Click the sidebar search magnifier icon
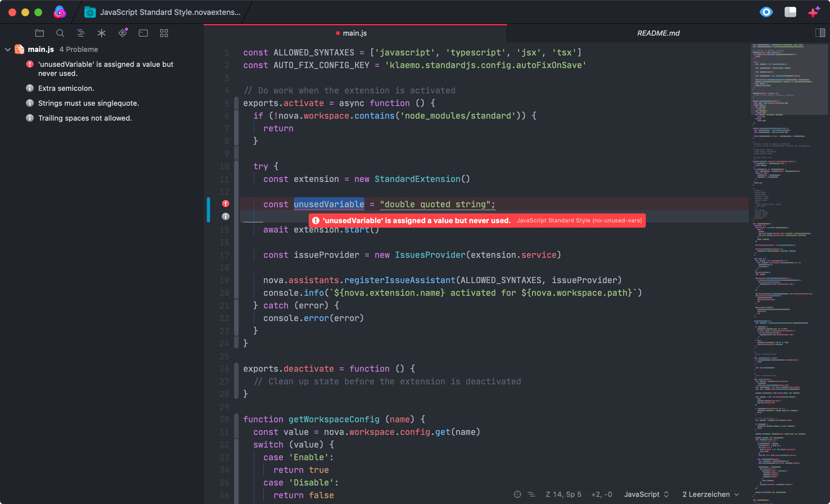Image resolution: width=830 pixels, height=504 pixels. pos(60,33)
